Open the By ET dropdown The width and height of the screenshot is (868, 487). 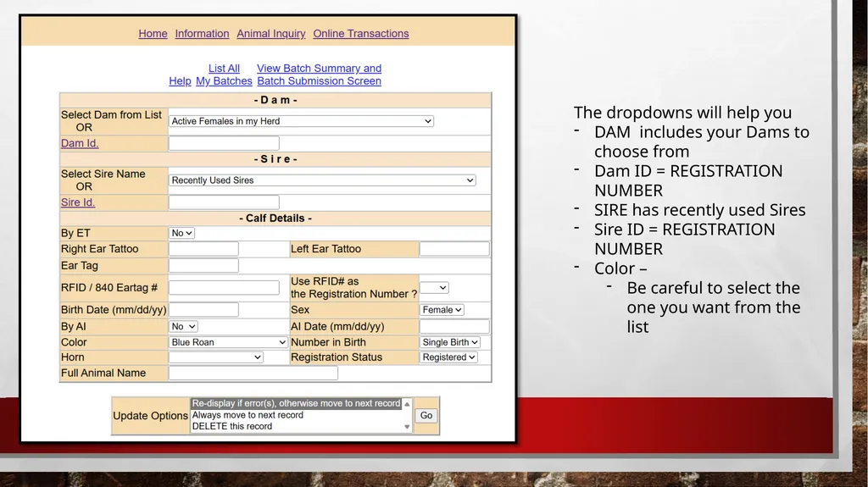coord(181,234)
